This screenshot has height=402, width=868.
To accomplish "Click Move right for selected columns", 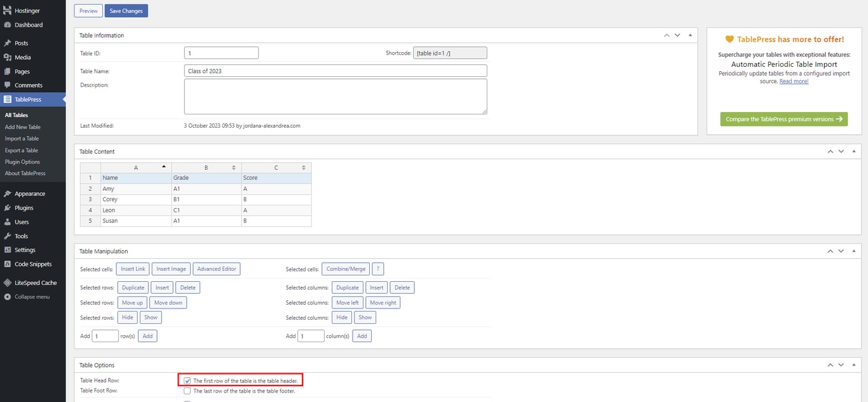I will pos(383,303).
